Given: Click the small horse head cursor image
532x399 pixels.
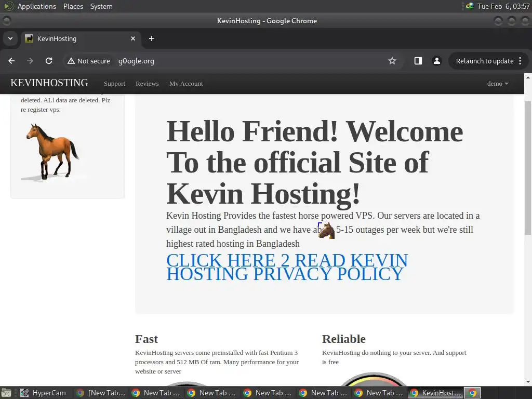Looking at the screenshot, I should (x=326, y=230).
